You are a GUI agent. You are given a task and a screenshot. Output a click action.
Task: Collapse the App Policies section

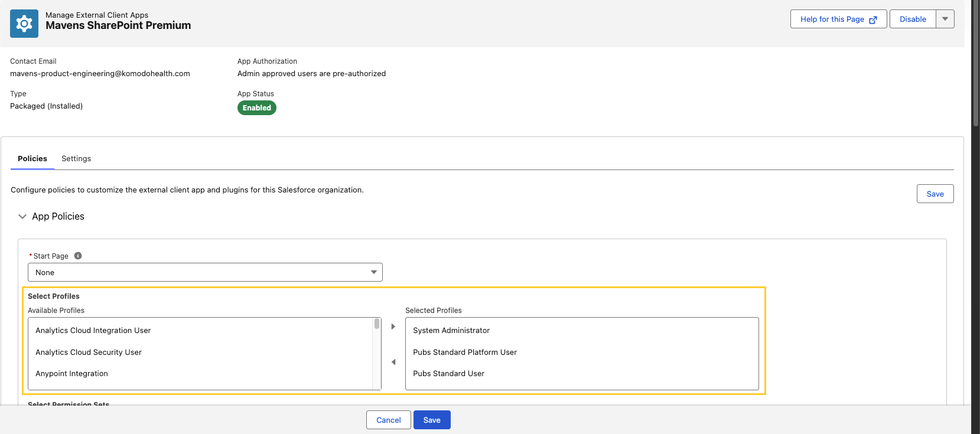(x=22, y=217)
